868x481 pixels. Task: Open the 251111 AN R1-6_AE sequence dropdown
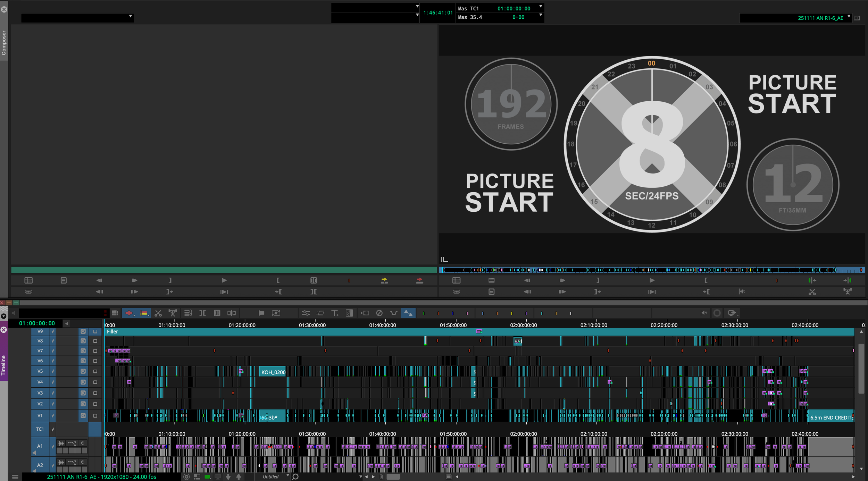tap(849, 17)
